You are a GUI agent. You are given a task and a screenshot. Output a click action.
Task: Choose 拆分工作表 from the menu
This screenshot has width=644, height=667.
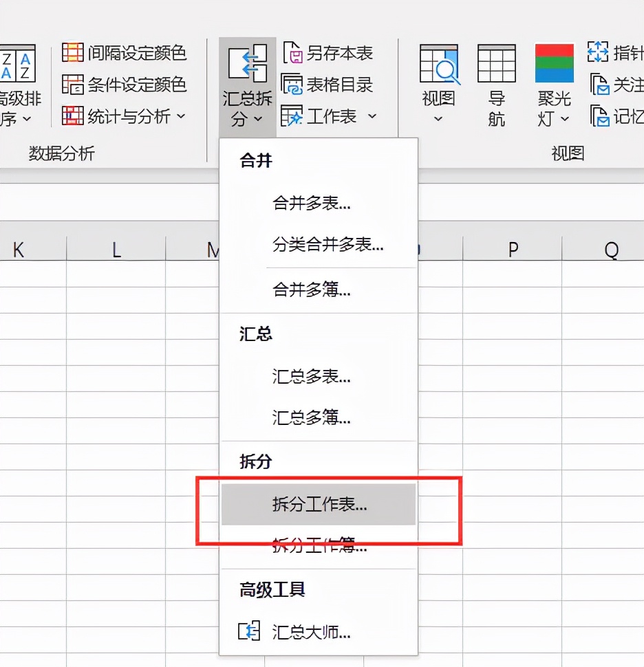tap(316, 504)
